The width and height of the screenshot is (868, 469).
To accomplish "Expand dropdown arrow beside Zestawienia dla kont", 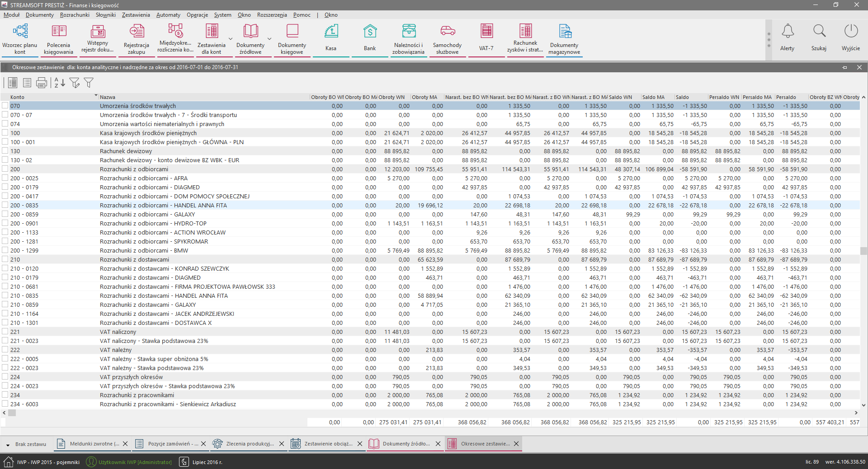I will tap(231, 39).
